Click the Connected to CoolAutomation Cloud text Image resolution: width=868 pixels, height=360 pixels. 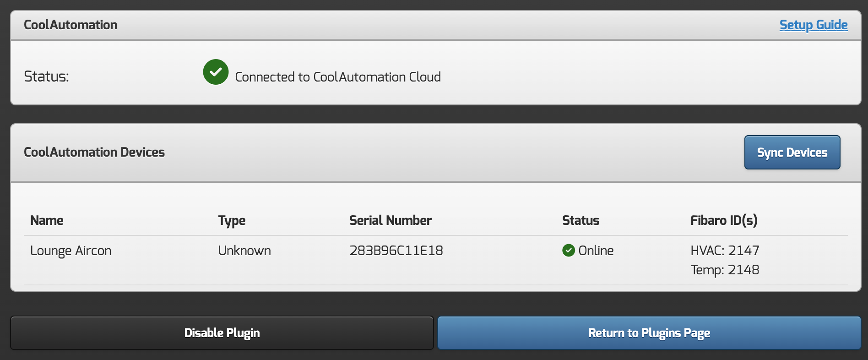pos(338,77)
